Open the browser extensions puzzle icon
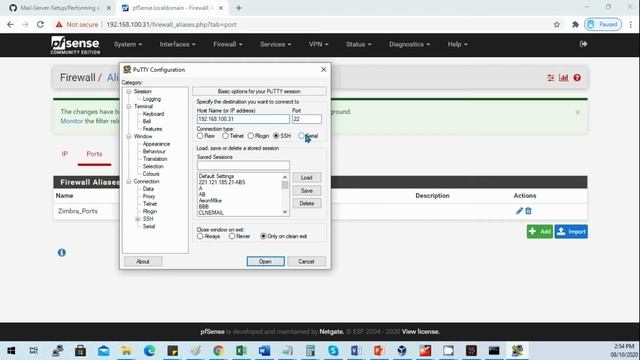This screenshot has width=640, height=360. tap(575, 24)
